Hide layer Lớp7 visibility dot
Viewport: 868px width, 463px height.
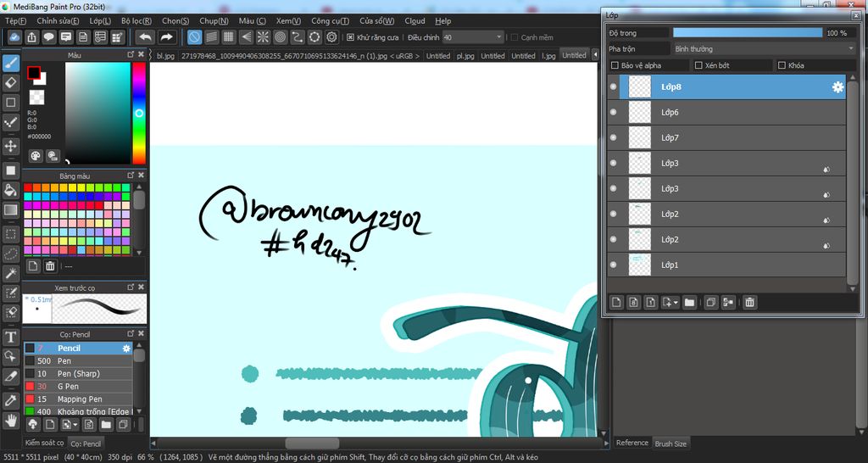click(614, 138)
